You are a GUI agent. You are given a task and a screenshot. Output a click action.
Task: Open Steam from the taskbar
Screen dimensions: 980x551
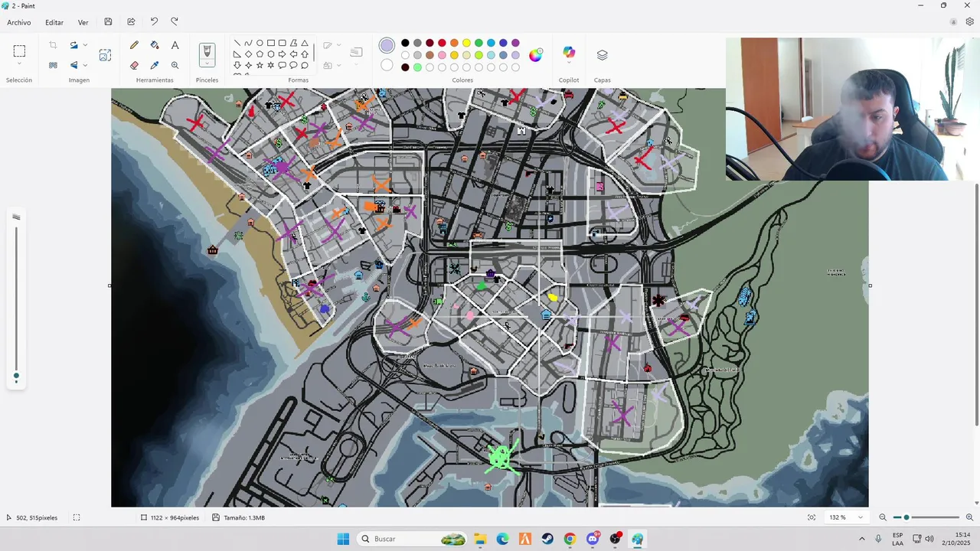(547, 539)
